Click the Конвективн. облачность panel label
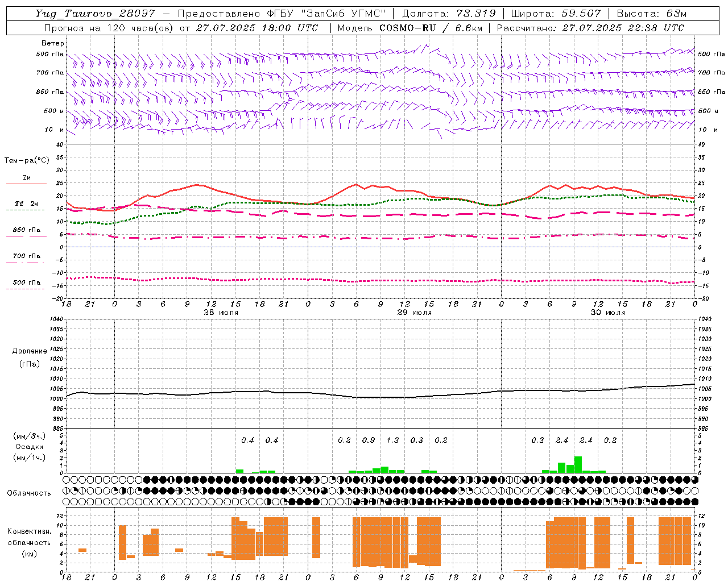 pos(29,537)
